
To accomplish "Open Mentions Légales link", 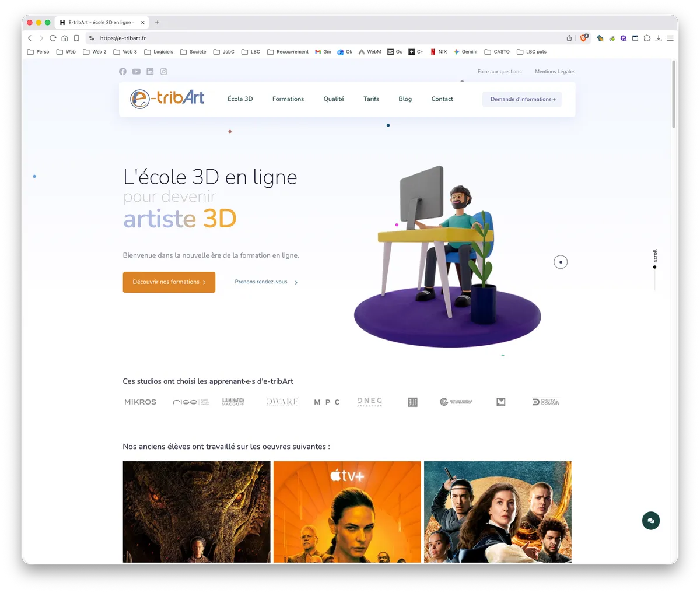I will (555, 72).
